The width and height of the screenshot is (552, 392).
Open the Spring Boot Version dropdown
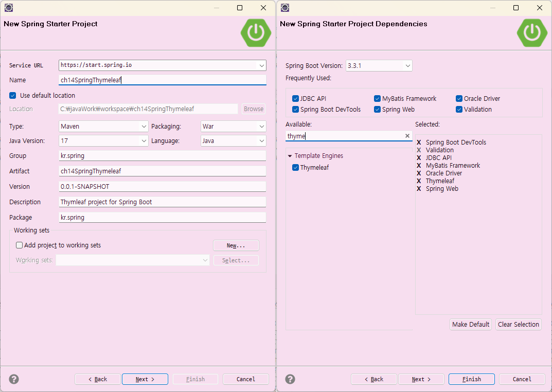tap(407, 66)
